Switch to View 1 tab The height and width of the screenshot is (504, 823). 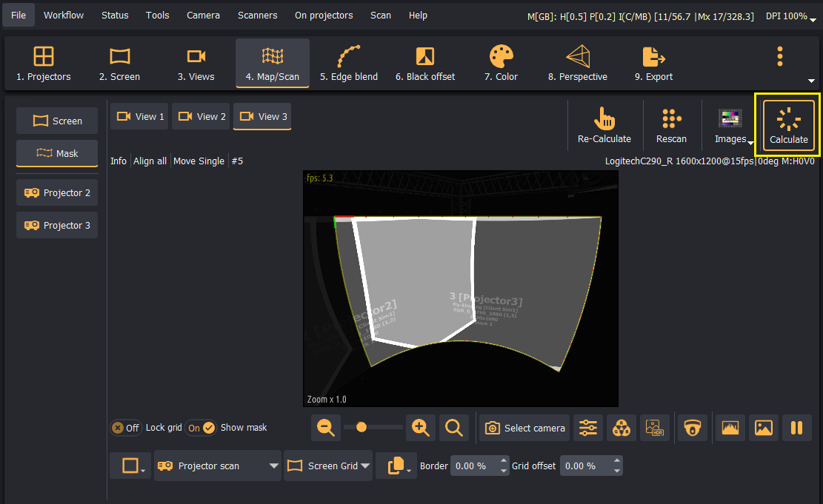click(x=139, y=116)
